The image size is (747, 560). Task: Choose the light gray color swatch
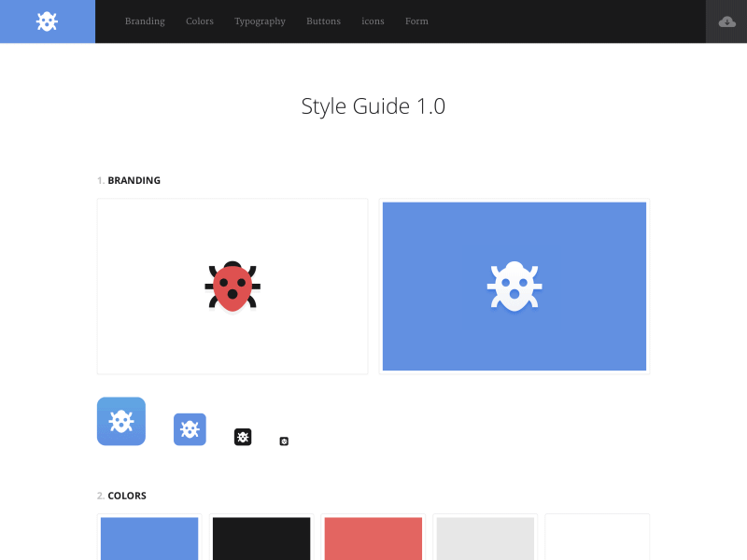coord(486,539)
